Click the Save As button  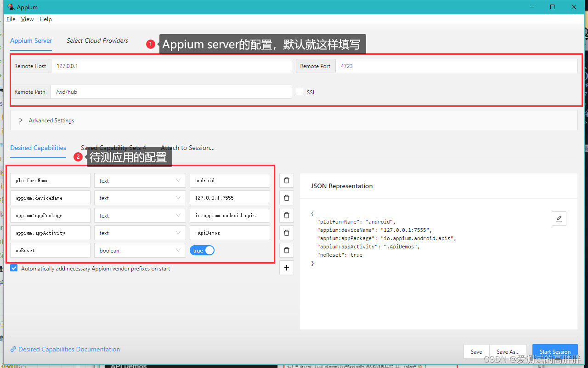point(508,351)
